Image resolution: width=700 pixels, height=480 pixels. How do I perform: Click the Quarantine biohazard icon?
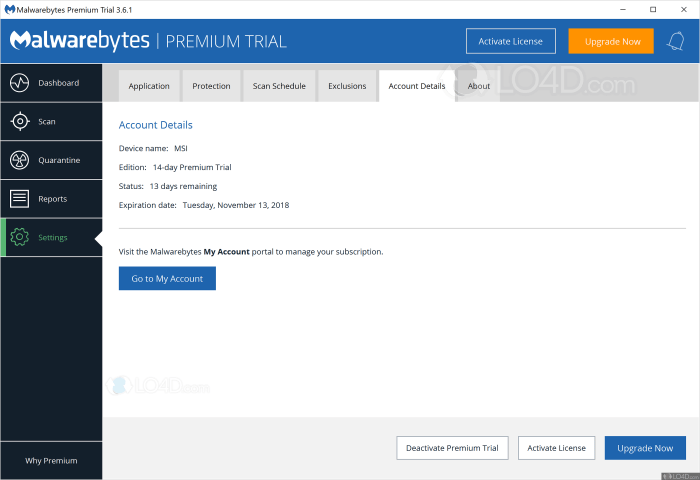coord(20,160)
